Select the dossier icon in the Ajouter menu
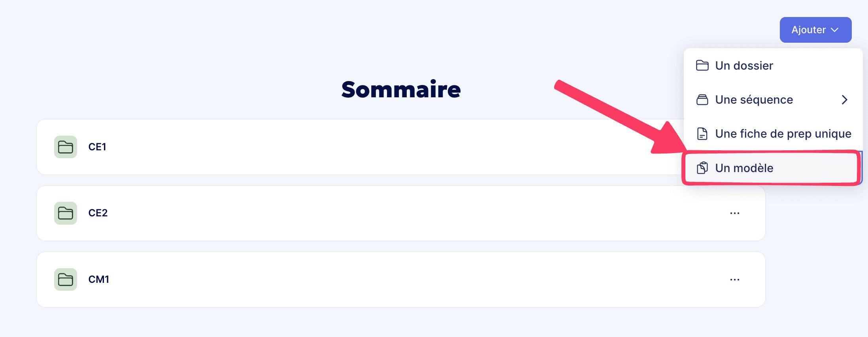This screenshot has height=337, width=868. click(702, 65)
